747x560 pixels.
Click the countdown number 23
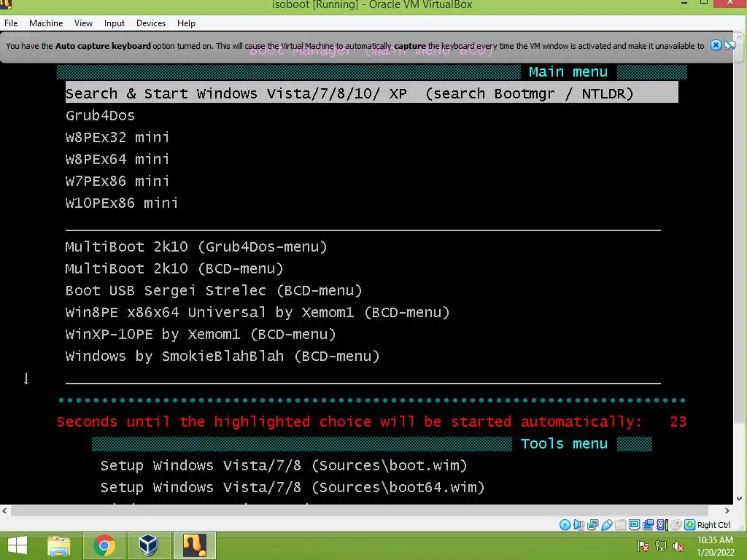pos(678,421)
